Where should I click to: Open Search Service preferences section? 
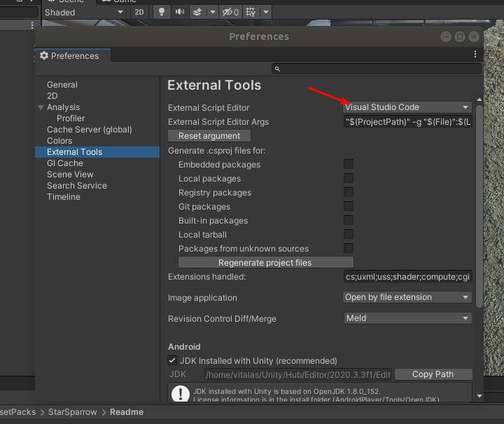77,186
